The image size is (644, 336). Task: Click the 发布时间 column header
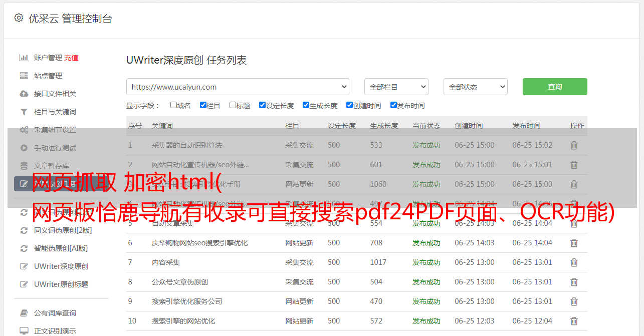point(526,126)
